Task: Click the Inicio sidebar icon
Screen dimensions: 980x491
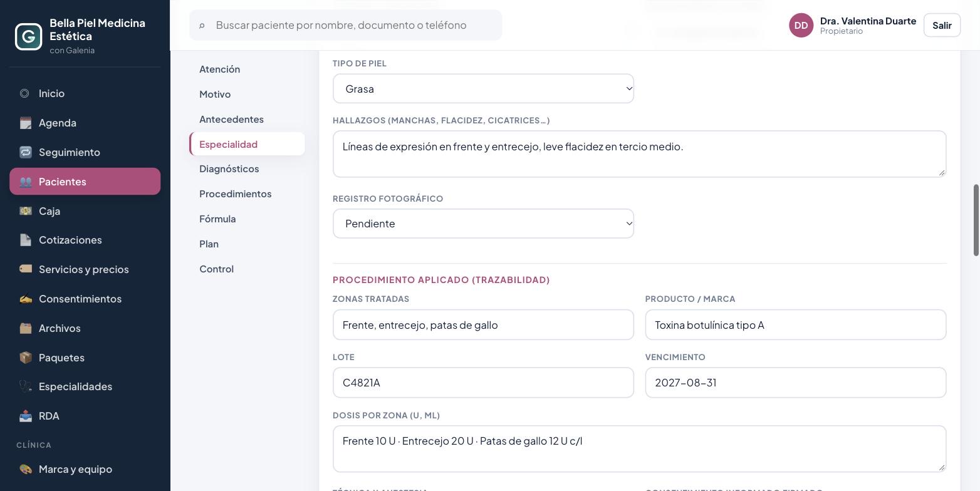Action: 24,93
